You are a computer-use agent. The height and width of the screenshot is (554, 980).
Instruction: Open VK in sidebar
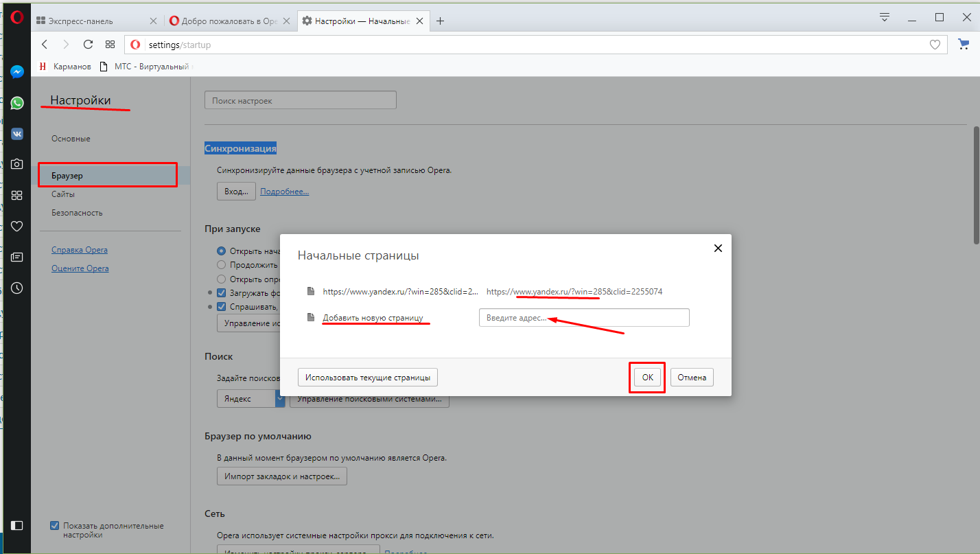(17, 134)
